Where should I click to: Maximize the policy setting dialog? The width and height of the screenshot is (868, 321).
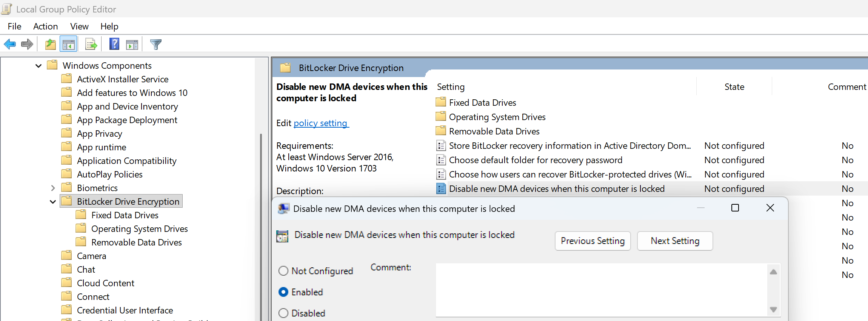tap(735, 208)
